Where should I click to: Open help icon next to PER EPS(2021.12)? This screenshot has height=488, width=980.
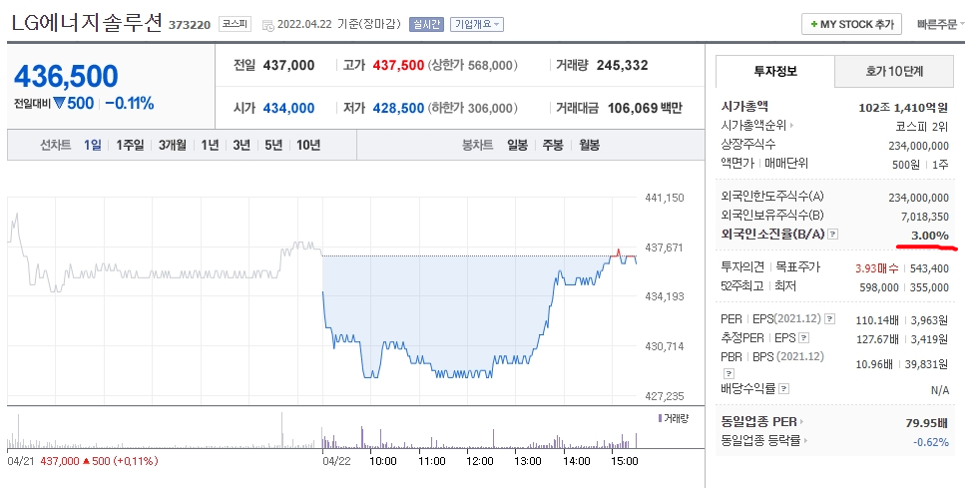829,319
